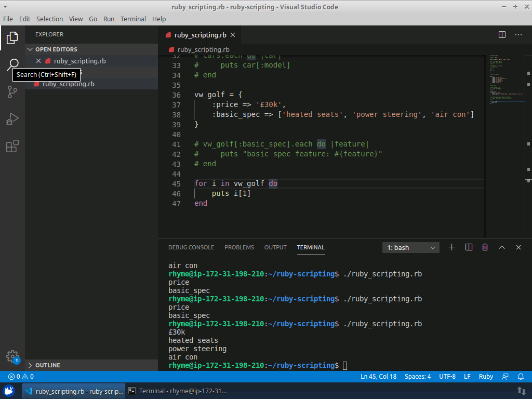Split the terminal pane
This screenshot has width=532, height=399.
(x=469, y=247)
